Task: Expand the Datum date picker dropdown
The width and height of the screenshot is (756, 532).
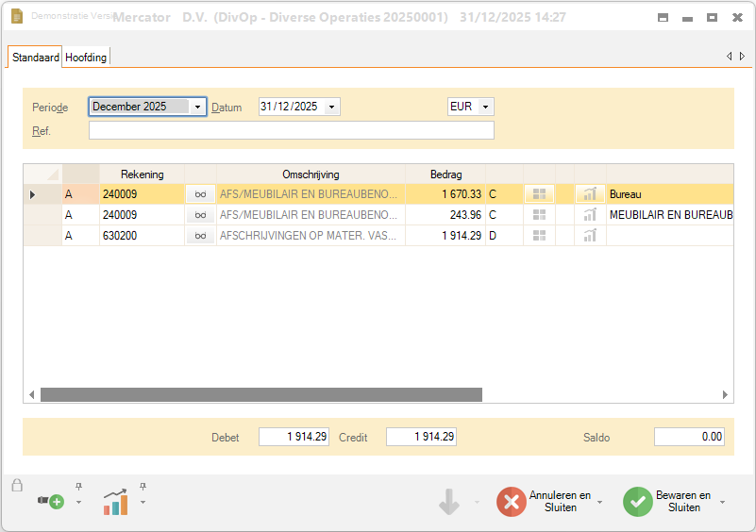Action: pyautogui.click(x=331, y=108)
